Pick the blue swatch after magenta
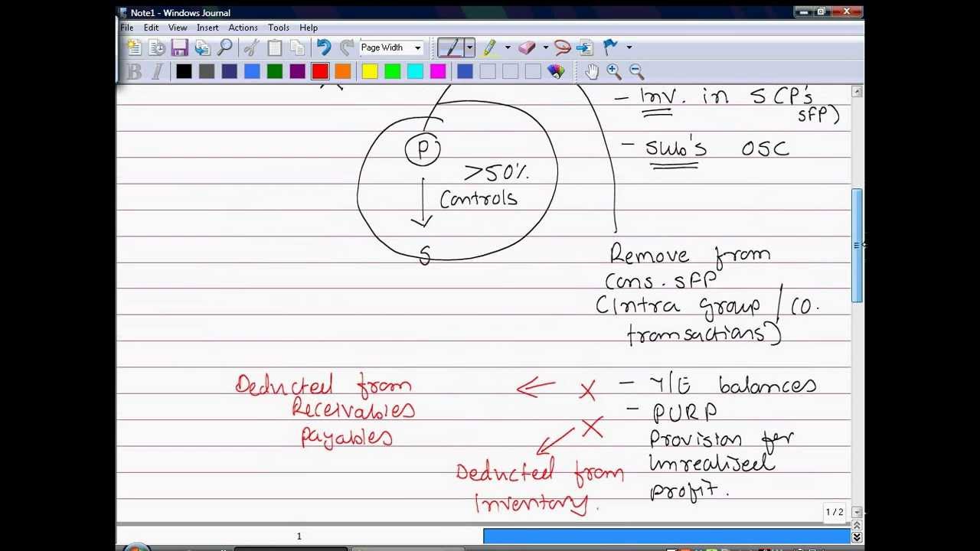The image size is (980, 551). pos(465,72)
